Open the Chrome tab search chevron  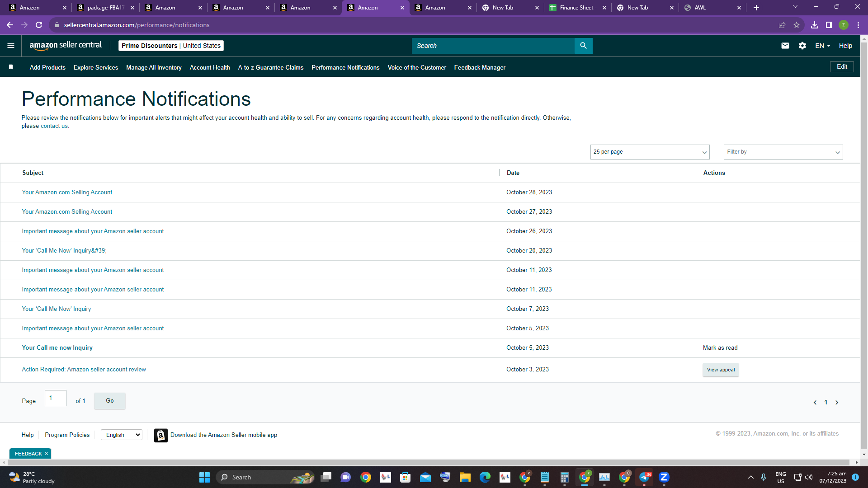795,7
